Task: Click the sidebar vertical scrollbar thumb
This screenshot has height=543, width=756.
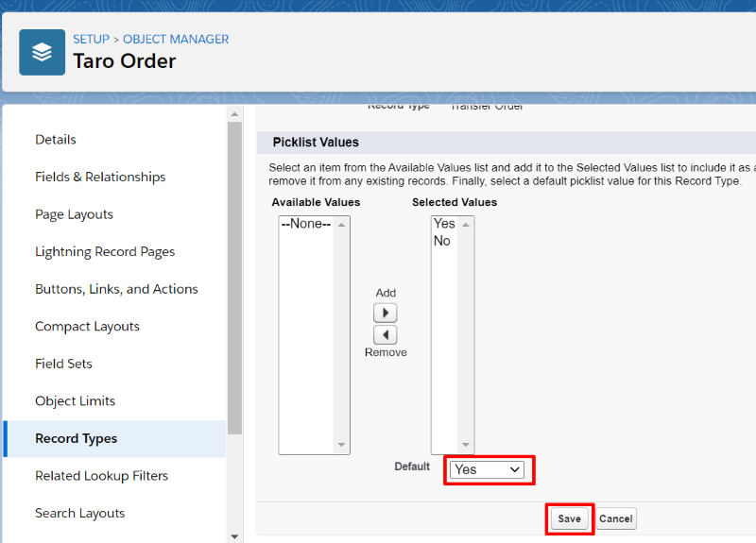Action: click(x=234, y=278)
